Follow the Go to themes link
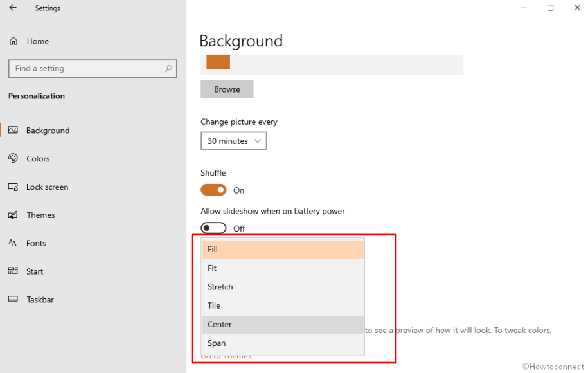The height and width of the screenshot is (373, 588). tap(226, 355)
